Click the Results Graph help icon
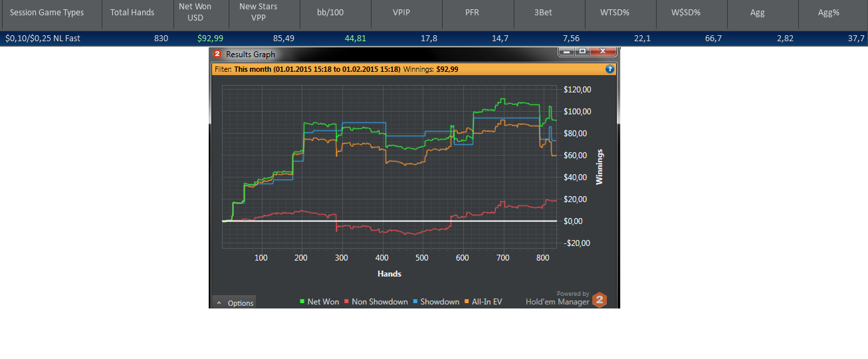 click(609, 69)
